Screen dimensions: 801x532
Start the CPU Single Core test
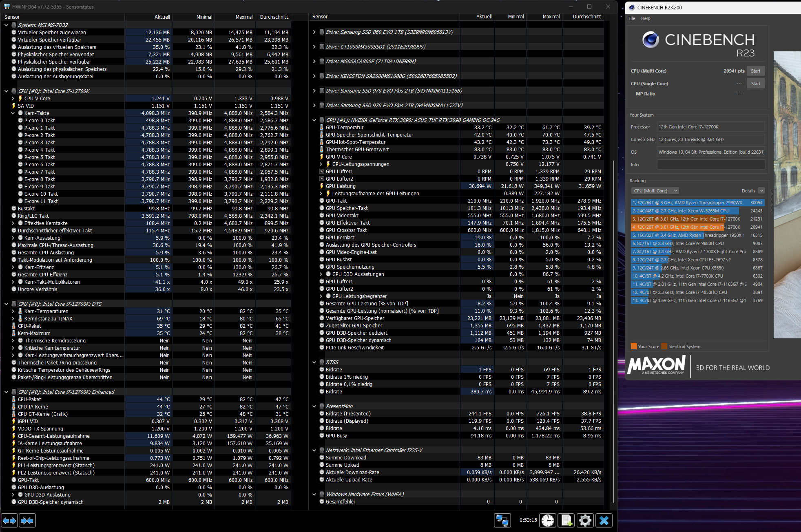(755, 84)
